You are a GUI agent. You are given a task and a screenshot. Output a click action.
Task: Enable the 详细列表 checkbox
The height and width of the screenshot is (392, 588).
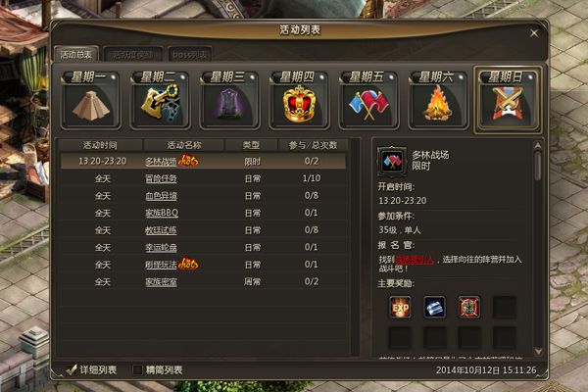point(72,370)
